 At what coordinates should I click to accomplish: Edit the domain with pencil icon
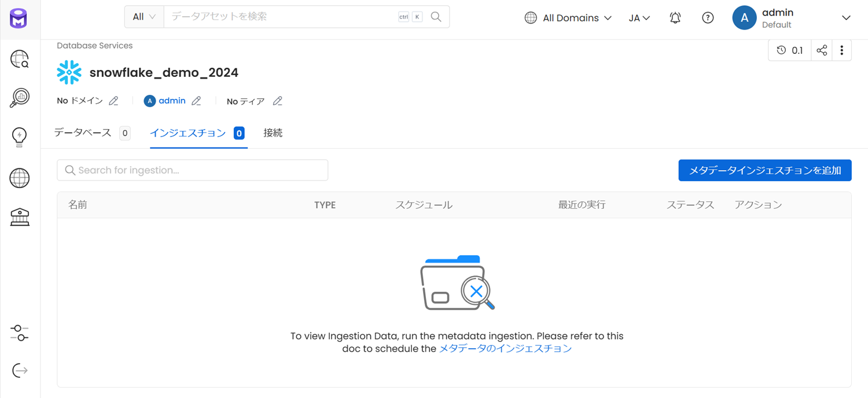(113, 101)
